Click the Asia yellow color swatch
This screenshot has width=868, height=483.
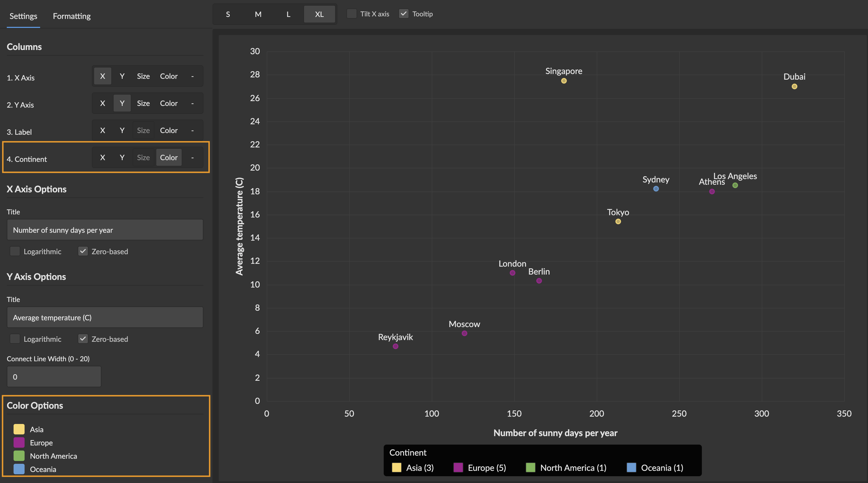19,429
